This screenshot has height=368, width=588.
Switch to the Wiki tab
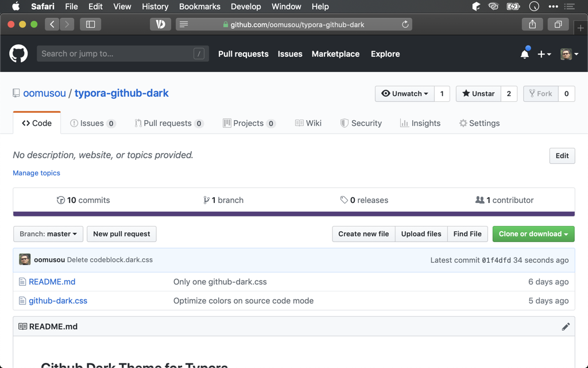tap(308, 123)
